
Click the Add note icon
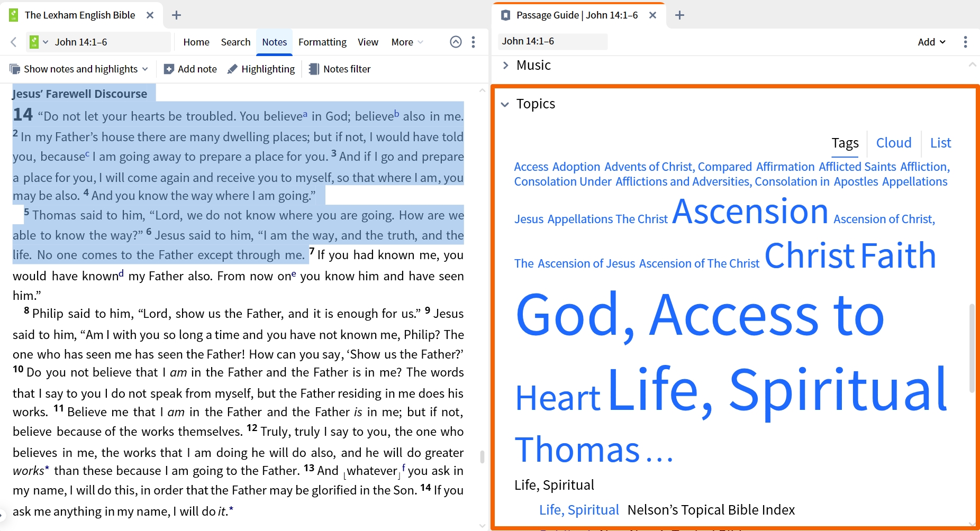click(x=169, y=69)
